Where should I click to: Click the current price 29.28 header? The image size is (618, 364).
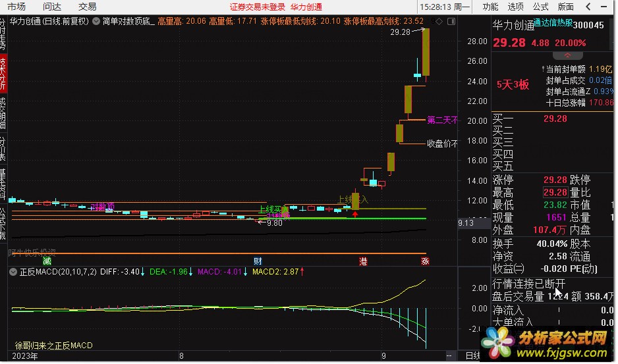click(x=509, y=43)
